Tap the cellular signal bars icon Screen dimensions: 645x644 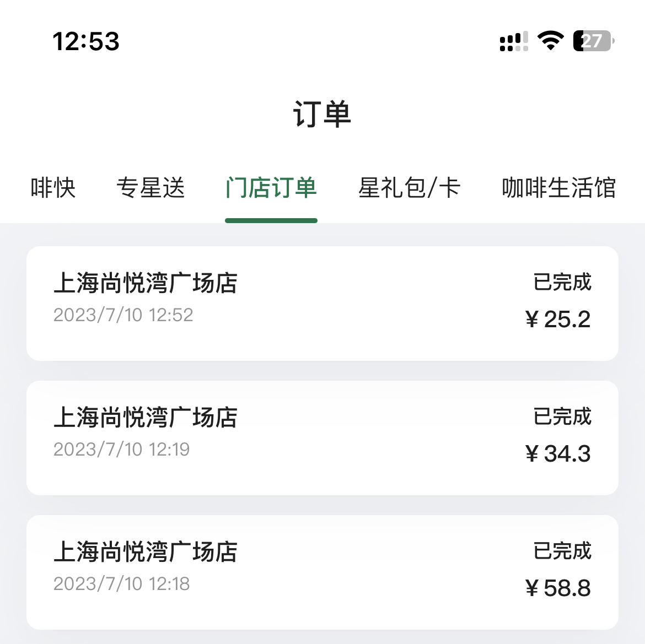(x=514, y=41)
